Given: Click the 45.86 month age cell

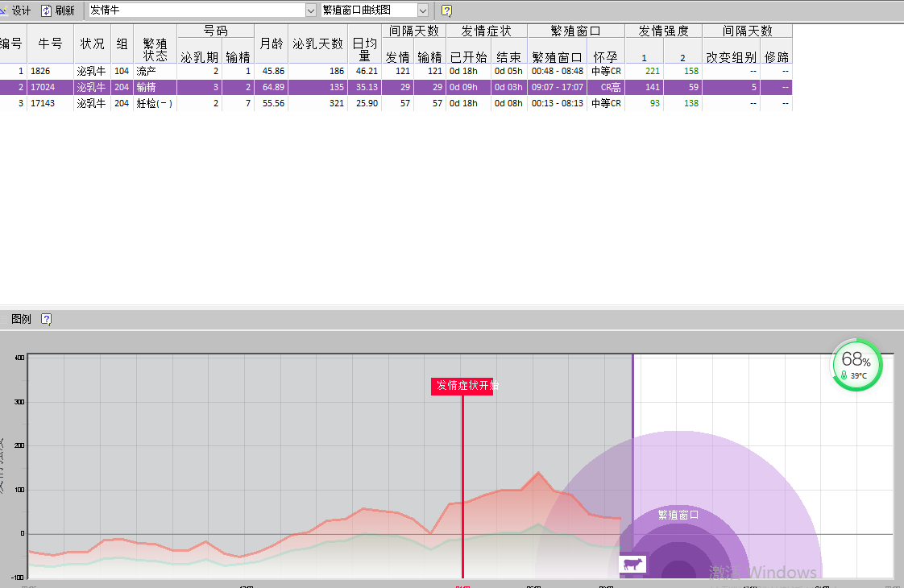Looking at the screenshot, I should click(272, 71).
